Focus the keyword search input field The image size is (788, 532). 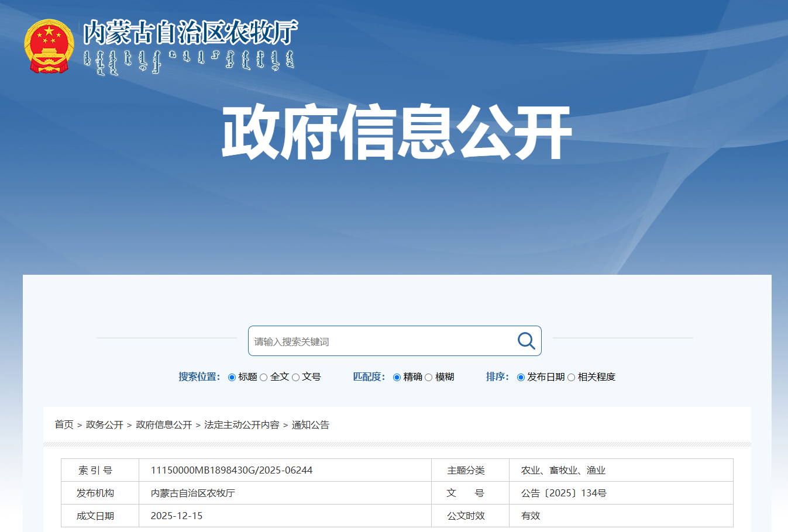380,341
